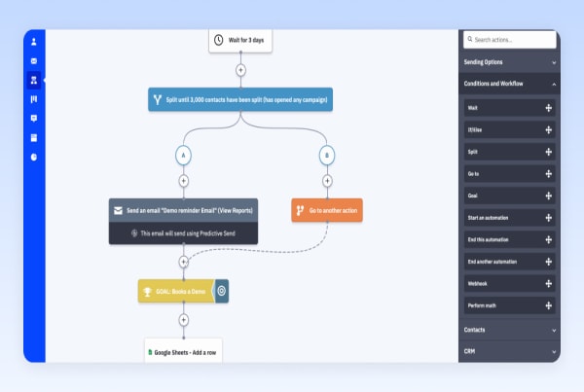This screenshot has width=584, height=392.
Task: Click the target icon on the GOAL block
Action: tap(222, 291)
